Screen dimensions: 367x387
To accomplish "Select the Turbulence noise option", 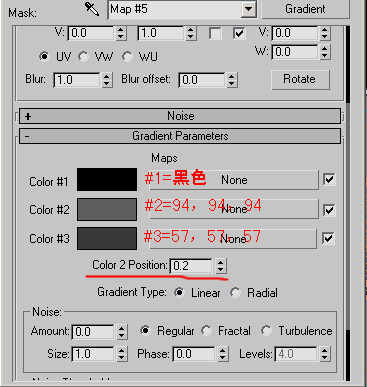I will pos(266,331).
